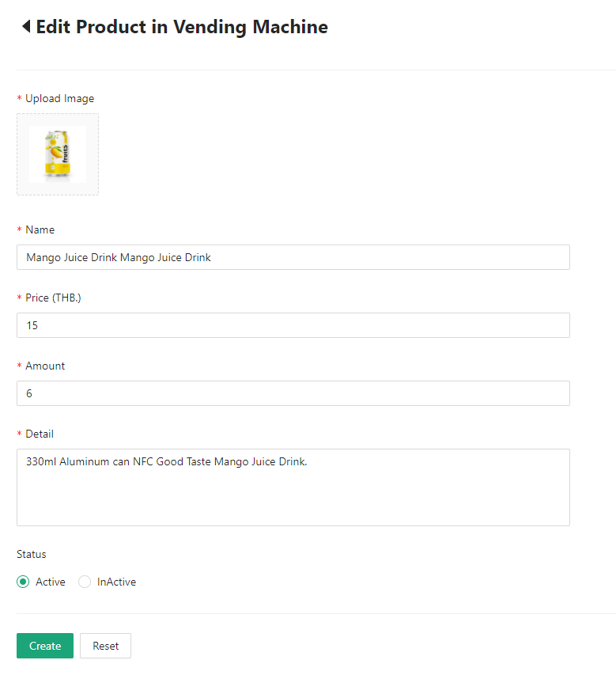Click inside the Price (THB.) field
Viewport: 616px width, 675px height.
293,325
